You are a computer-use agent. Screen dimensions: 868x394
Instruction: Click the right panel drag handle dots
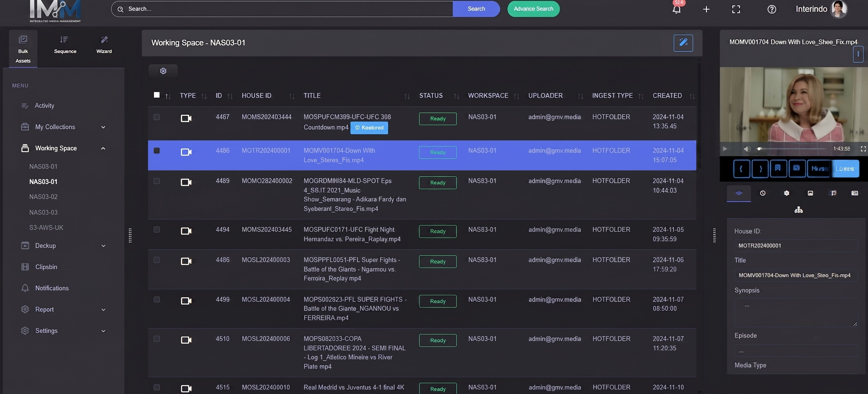714,235
